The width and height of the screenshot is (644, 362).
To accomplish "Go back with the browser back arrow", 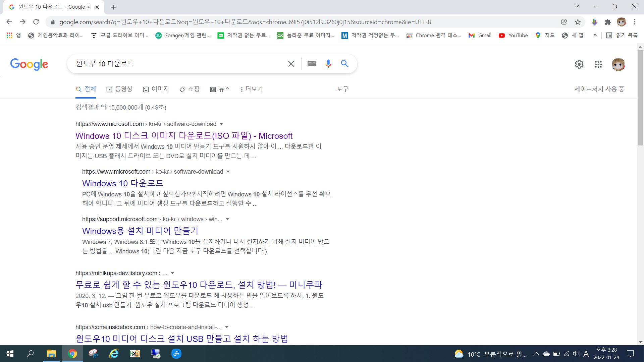I will (9, 22).
